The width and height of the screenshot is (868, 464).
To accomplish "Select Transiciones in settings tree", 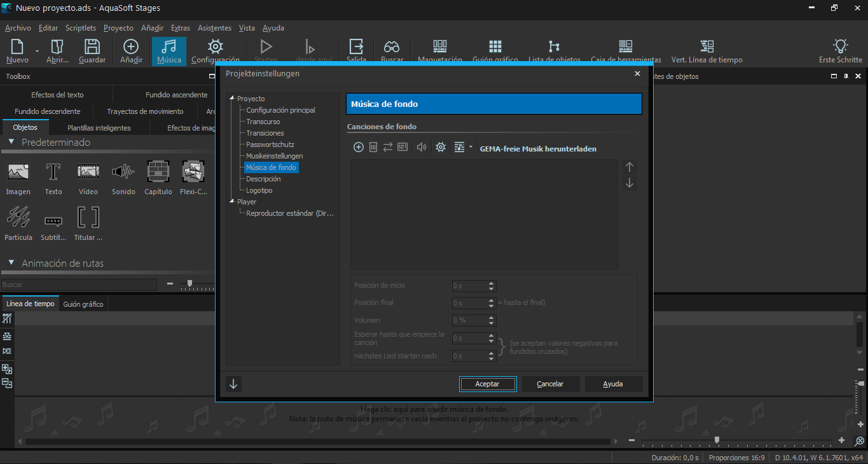I will [x=265, y=133].
